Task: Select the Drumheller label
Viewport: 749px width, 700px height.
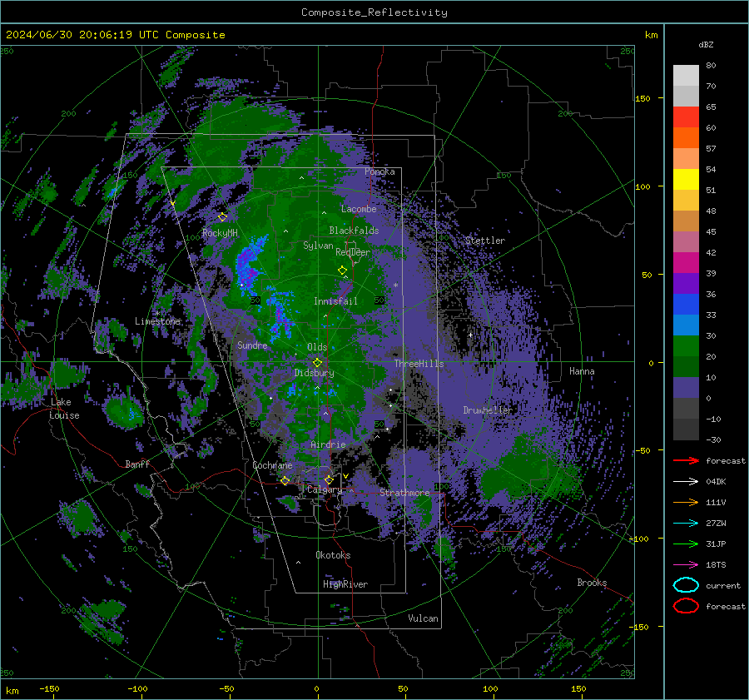Action: coord(488,410)
